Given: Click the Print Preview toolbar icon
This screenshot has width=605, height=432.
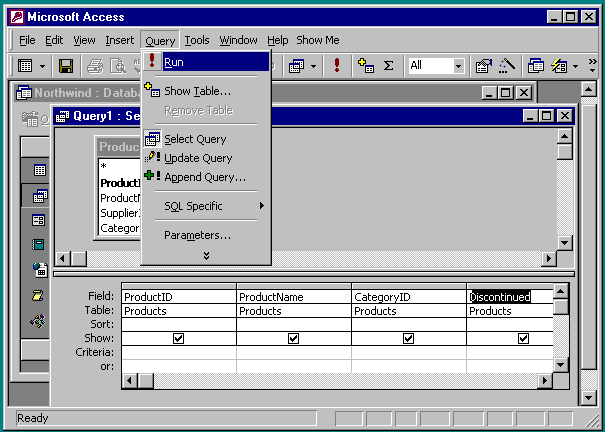Looking at the screenshot, I should coord(118,66).
